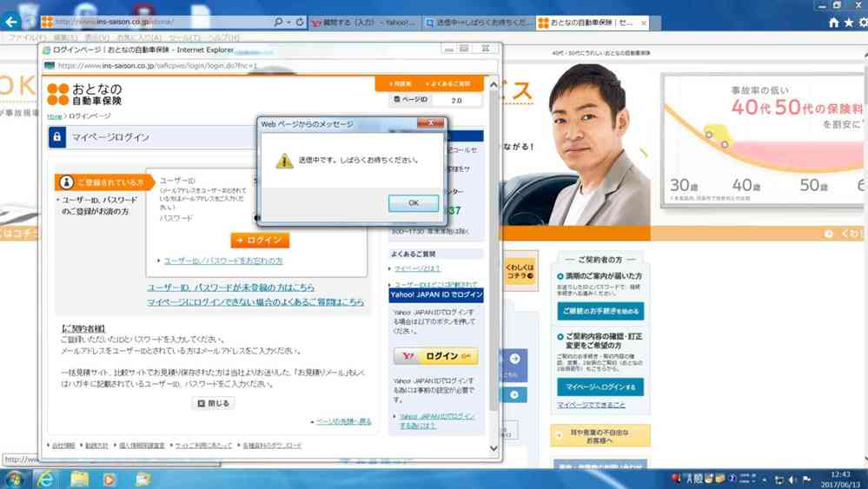Viewport: 868px width, 489px height.
Task: Open the ファイル(F) menu
Action: (x=27, y=37)
